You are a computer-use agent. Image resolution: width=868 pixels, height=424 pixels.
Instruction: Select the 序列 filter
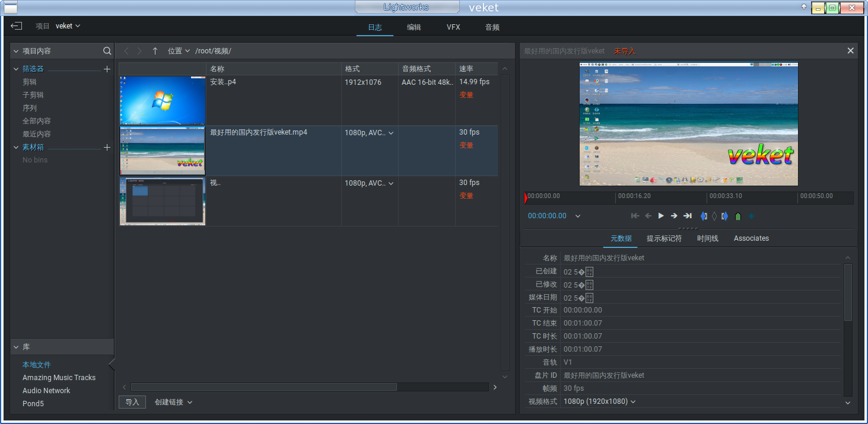pyautogui.click(x=30, y=108)
